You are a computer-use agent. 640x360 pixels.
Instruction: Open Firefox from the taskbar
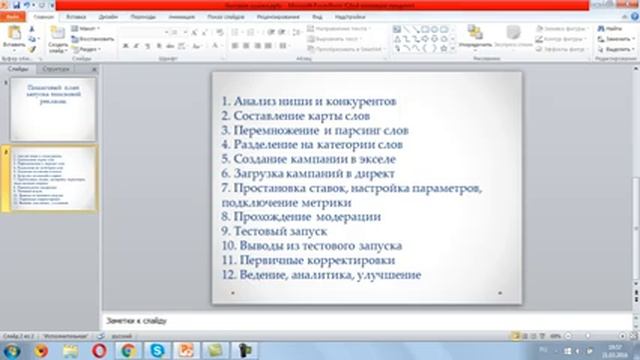(41, 351)
